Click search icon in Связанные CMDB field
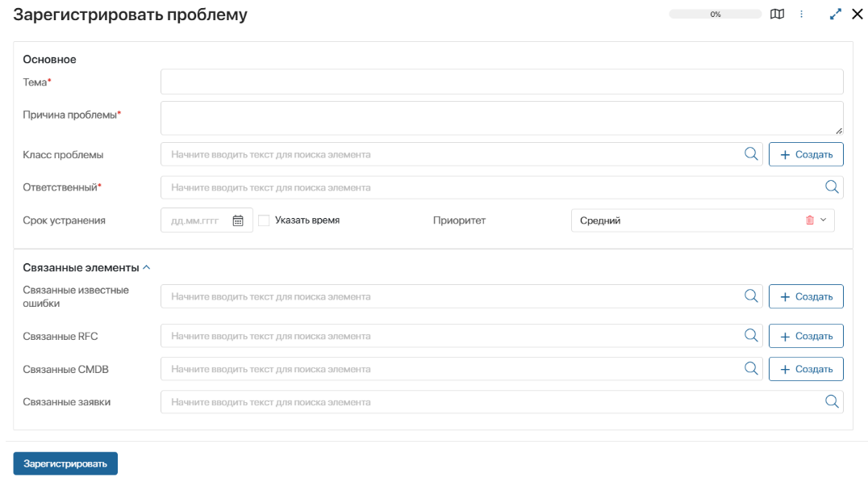The image size is (868, 478). 751,369
